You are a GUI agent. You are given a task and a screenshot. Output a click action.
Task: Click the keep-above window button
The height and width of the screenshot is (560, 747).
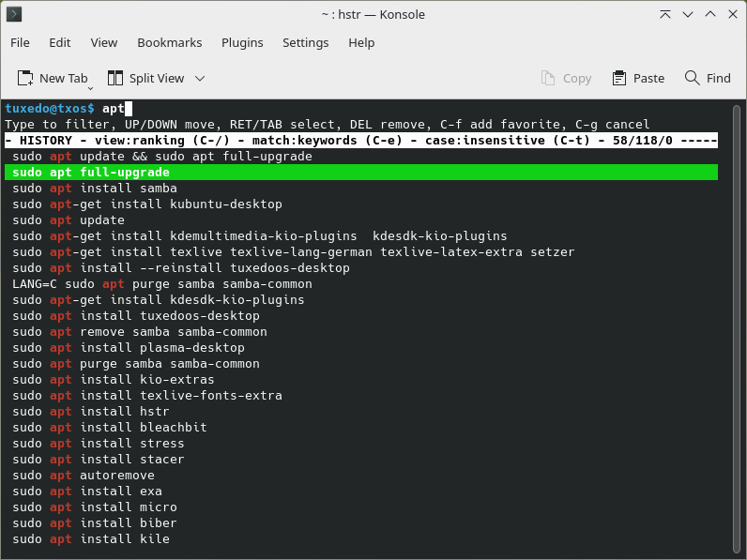pos(665,14)
